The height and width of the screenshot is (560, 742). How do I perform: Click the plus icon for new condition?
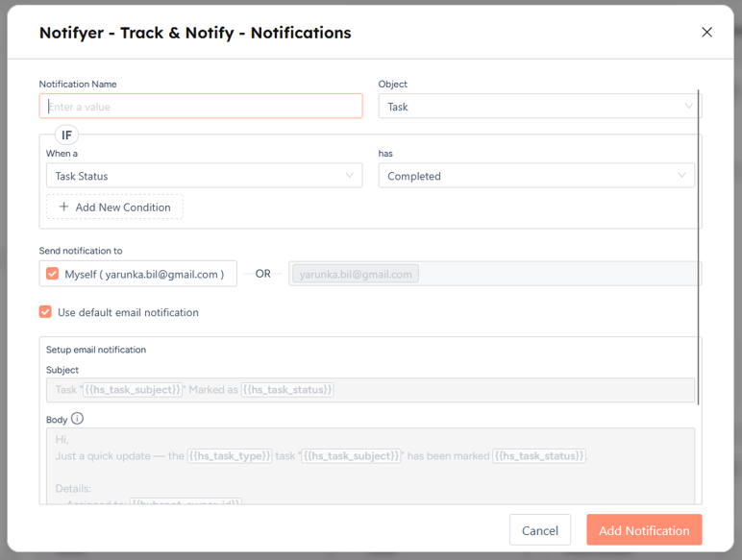pos(64,207)
